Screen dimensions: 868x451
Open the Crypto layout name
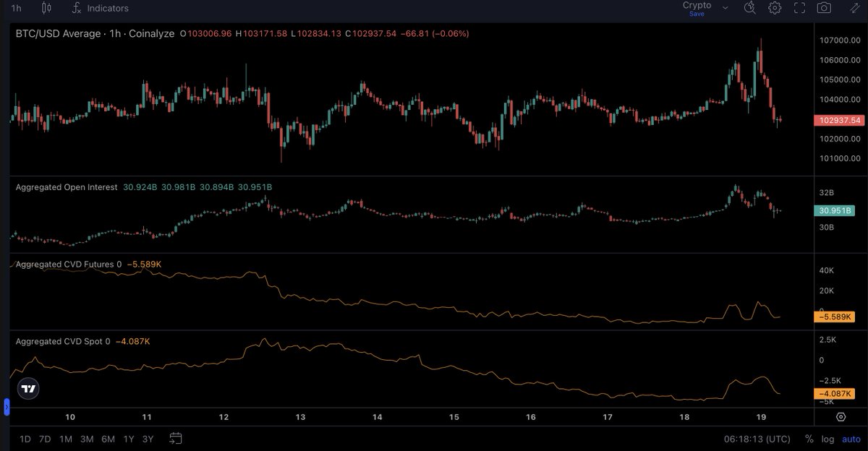(x=697, y=5)
